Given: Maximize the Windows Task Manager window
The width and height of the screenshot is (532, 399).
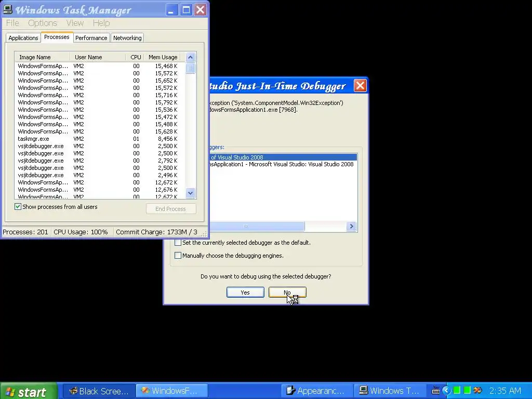Looking at the screenshot, I should [x=186, y=9].
